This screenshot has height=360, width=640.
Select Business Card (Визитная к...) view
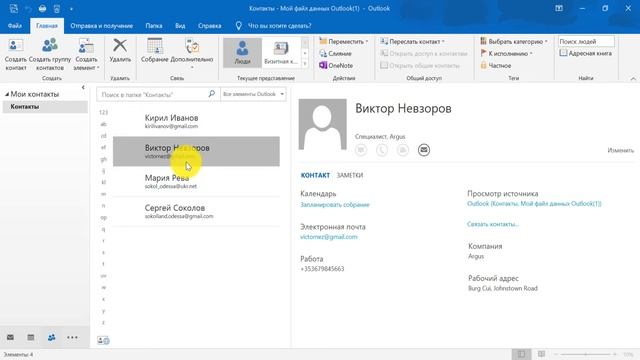tap(281, 52)
